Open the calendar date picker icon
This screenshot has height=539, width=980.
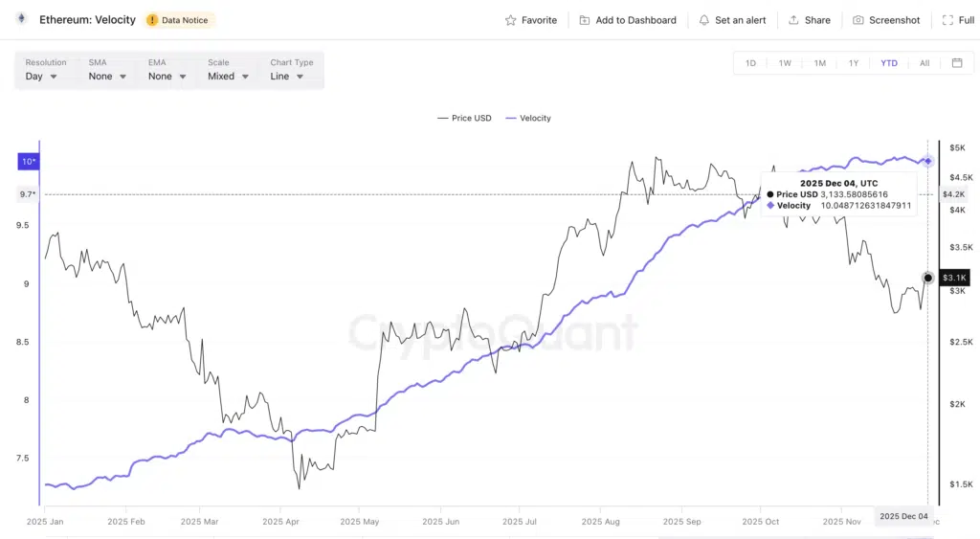(x=957, y=63)
